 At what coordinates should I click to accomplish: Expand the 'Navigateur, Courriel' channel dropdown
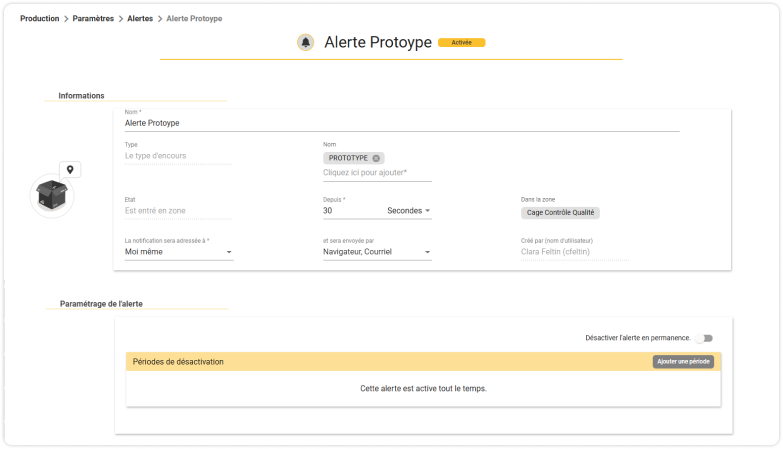coord(377,252)
